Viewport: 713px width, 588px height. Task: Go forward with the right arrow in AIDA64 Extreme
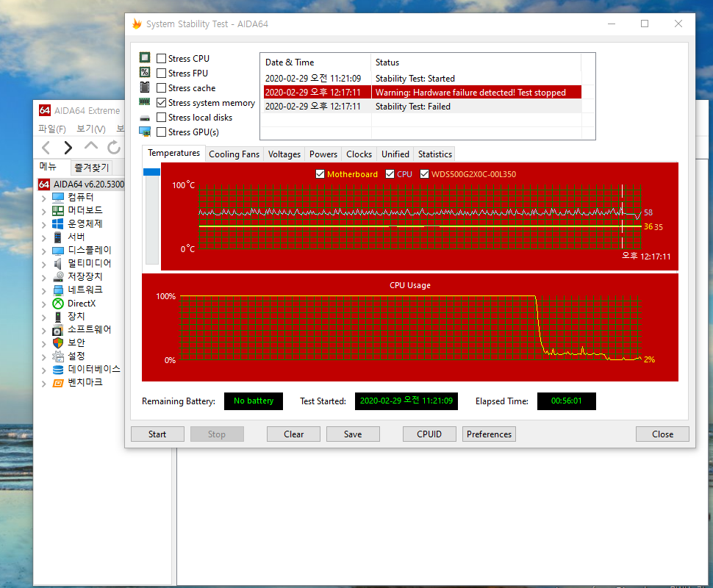tap(68, 147)
